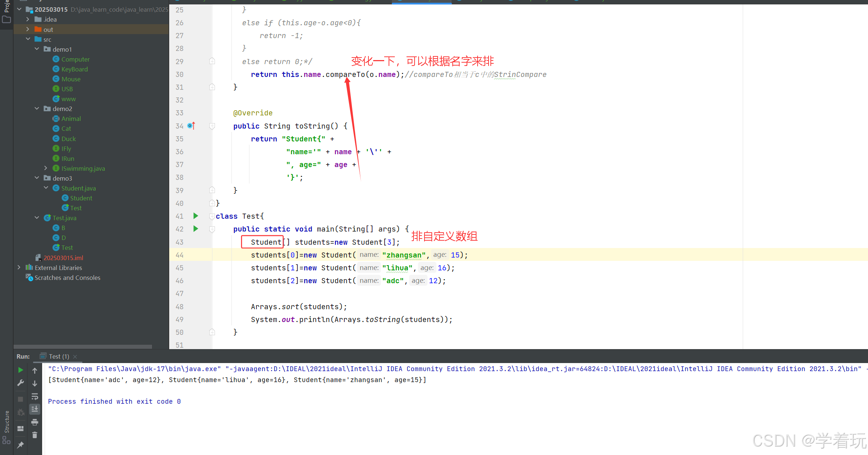
Task: Expand the out folder
Action: 28,29
